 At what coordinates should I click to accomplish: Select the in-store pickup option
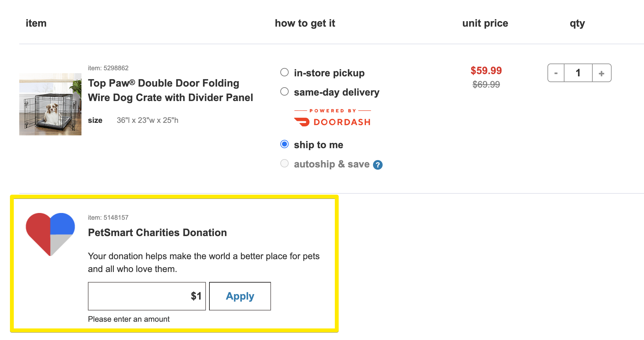click(284, 72)
